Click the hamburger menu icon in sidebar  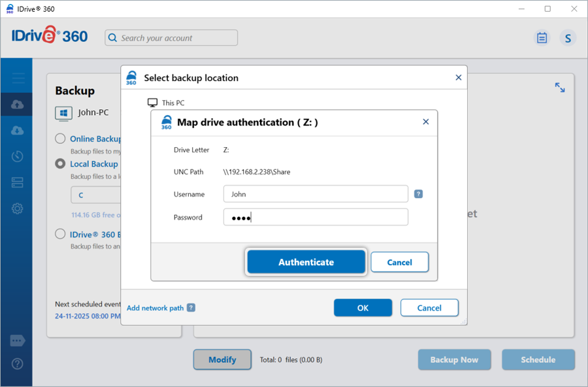(x=18, y=78)
